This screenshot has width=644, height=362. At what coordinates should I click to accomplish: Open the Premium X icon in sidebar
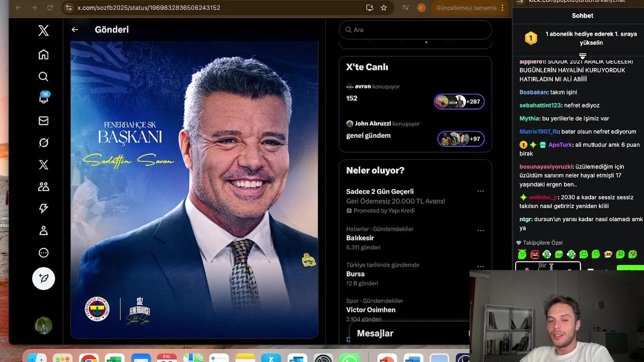point(44,165)
